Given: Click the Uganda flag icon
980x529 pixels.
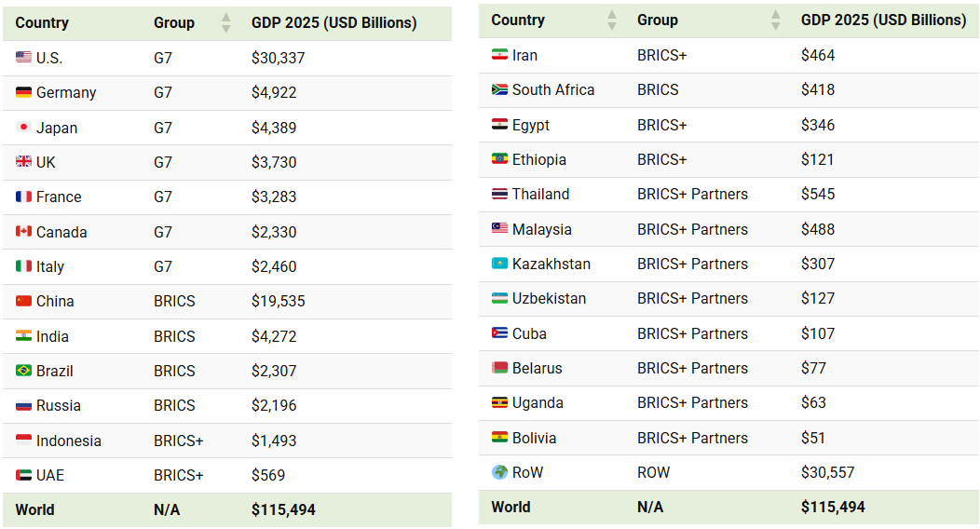Looking at the screenshot, I should click(499, 403).
